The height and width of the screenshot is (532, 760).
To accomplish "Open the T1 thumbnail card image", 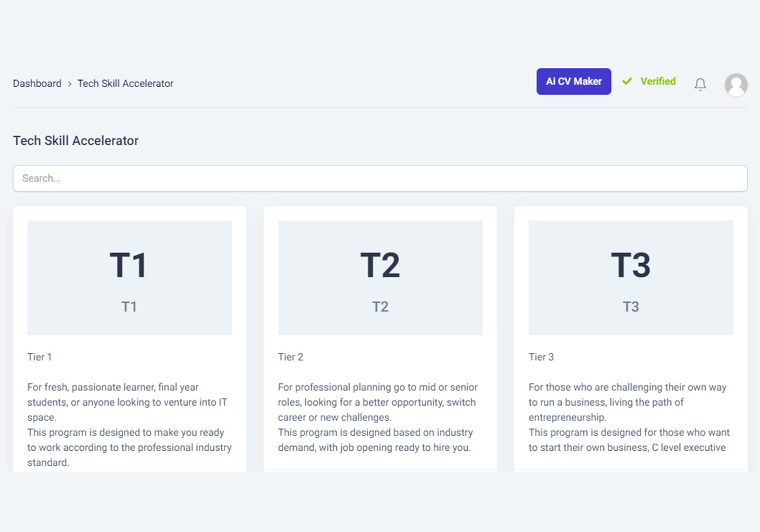I will click(129, 278).
